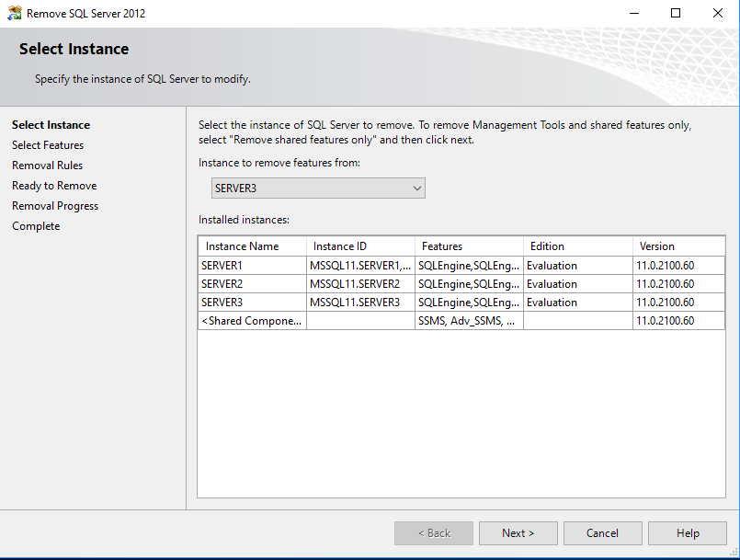Viewport: 740px width, 560px height.
Task: Click the Removal Progress sidebar entry
Action: coord(54,205)
